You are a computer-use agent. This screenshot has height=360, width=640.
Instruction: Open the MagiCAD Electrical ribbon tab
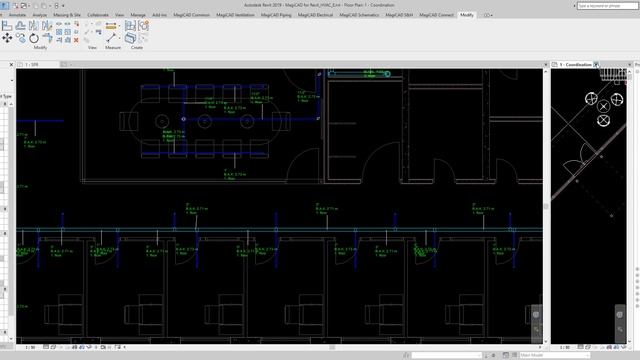315,15
